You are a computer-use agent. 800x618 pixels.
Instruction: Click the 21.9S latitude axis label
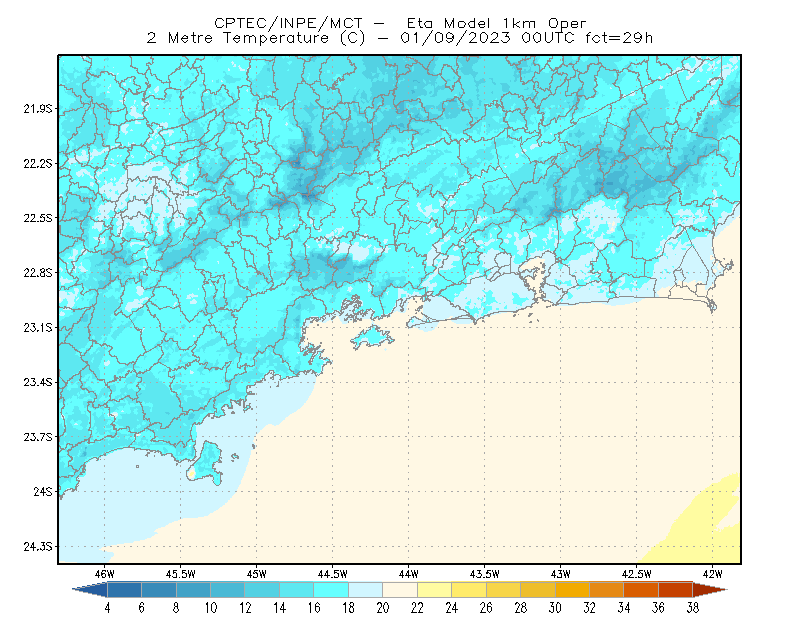coord(37,109)
